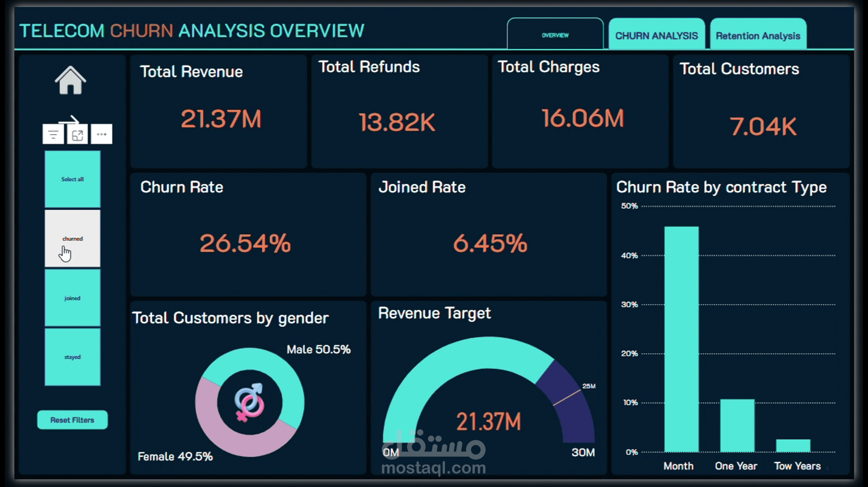Open the Retention Analysis tab
The image size is (868, 487).
coord(758,34)
